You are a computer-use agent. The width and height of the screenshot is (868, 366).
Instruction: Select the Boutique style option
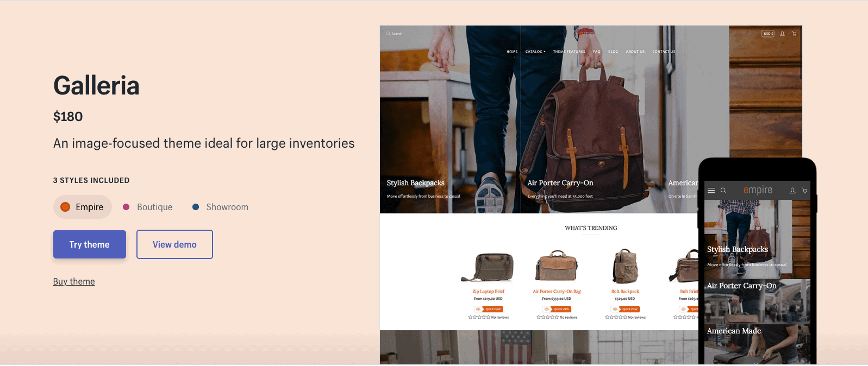pyautogui.click(x=148, y=207)
